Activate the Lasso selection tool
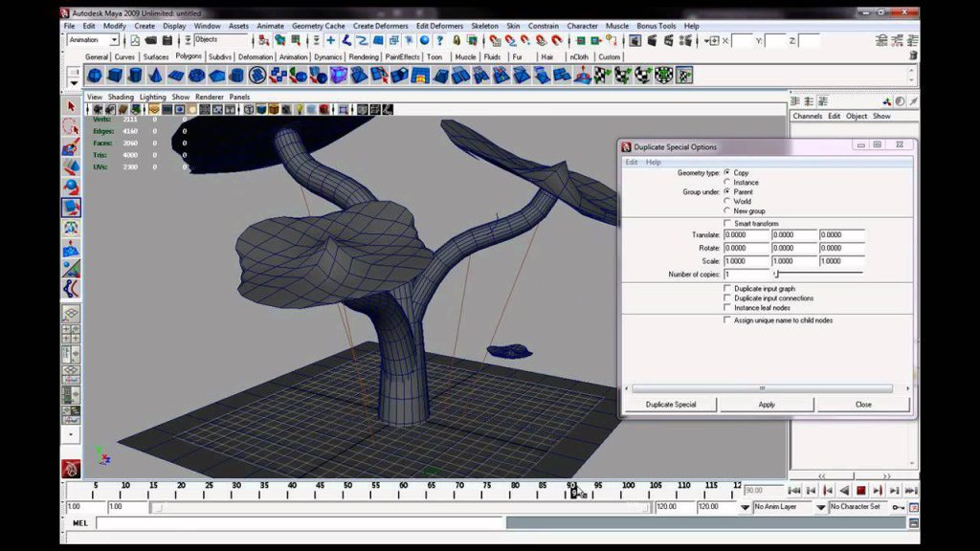 (x=71, y=127)
